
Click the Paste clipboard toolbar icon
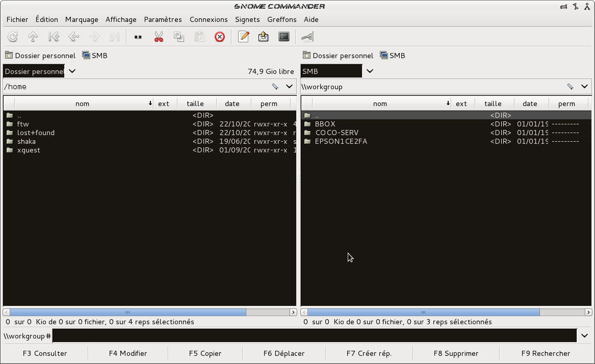pyautogui.click(x=199, y=37)
